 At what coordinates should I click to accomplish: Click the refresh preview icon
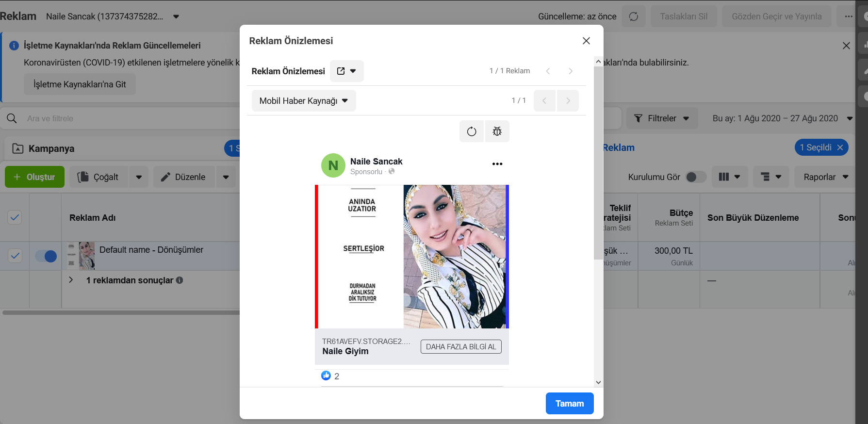[x=472, y=131]
